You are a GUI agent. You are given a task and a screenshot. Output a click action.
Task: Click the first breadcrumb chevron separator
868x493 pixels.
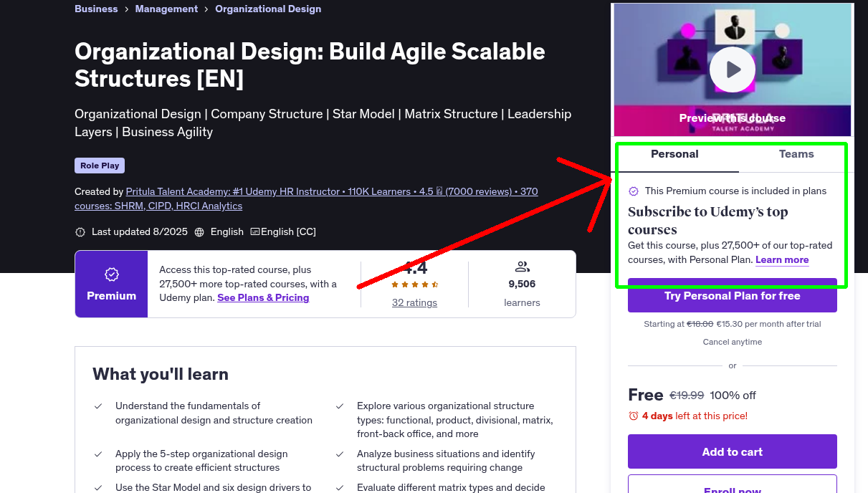click(126, 9)
